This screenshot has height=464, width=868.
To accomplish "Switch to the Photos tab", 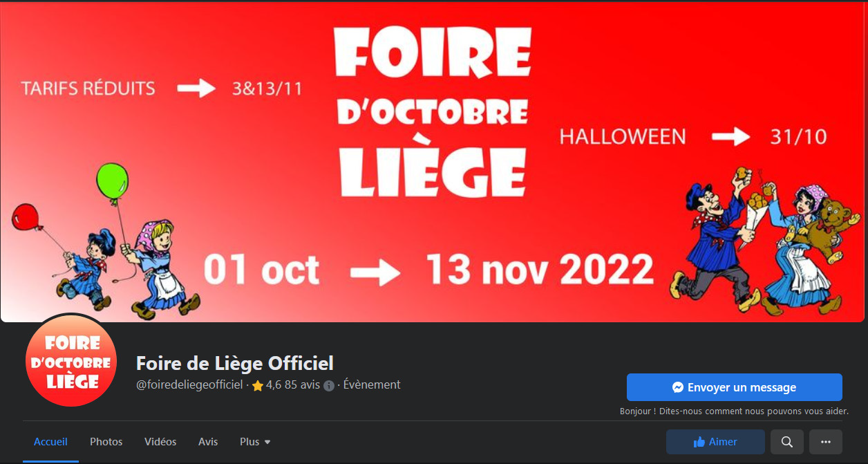I will (x=106, y=442).
